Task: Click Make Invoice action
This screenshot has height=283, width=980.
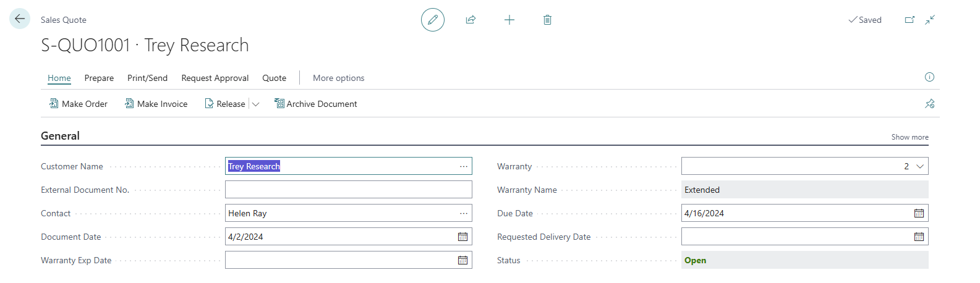Action: point(156,104)
